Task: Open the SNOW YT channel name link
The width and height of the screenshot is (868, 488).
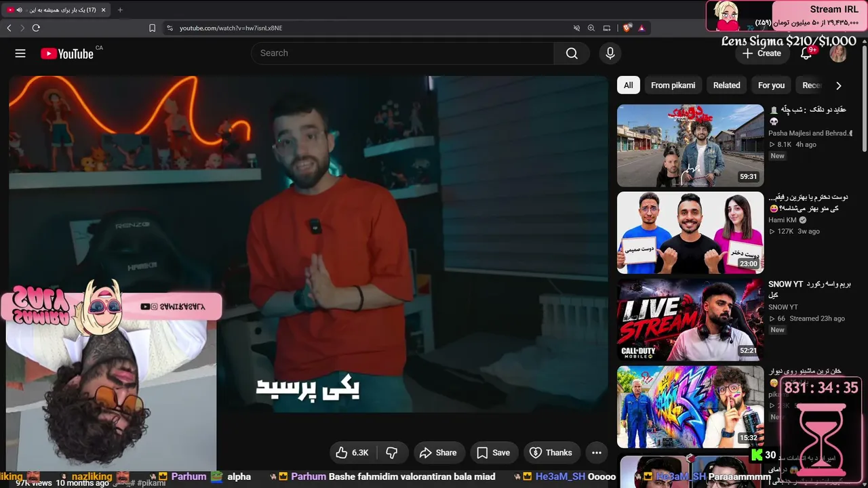Action: pyautogui.click(x=783, y=307)
